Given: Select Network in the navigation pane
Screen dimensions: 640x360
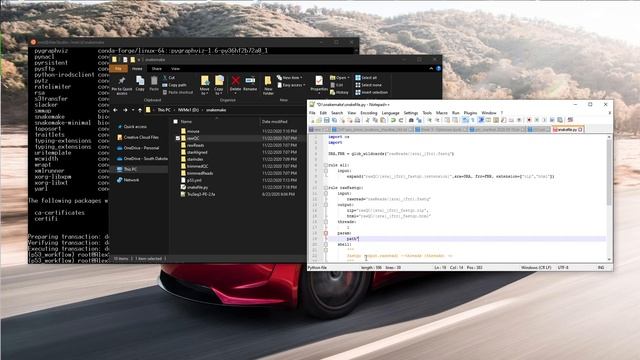Looking at the screenshot, I should pyautogui.click(x=128, y=180).
